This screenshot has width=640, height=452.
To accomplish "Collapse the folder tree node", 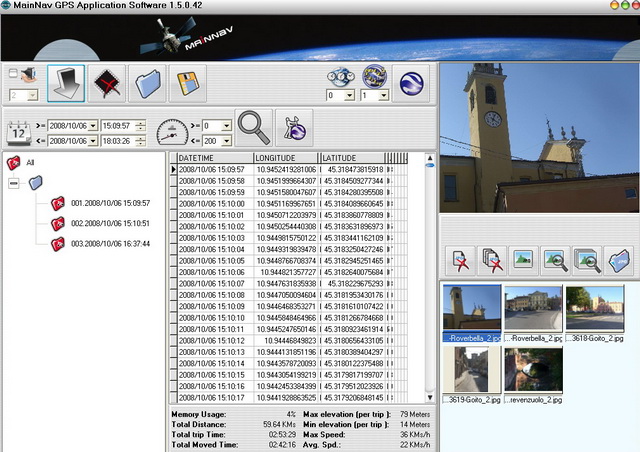I will [13, 183].
